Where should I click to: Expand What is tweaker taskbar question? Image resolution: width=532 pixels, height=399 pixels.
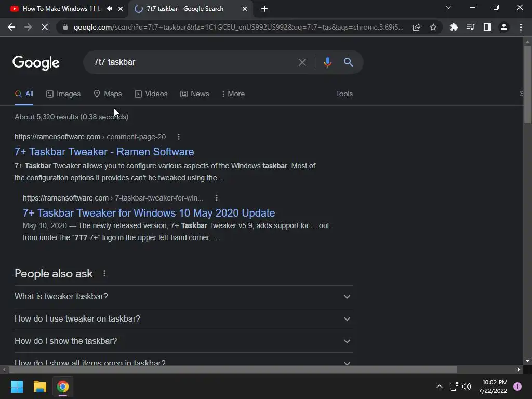(183, 297)
